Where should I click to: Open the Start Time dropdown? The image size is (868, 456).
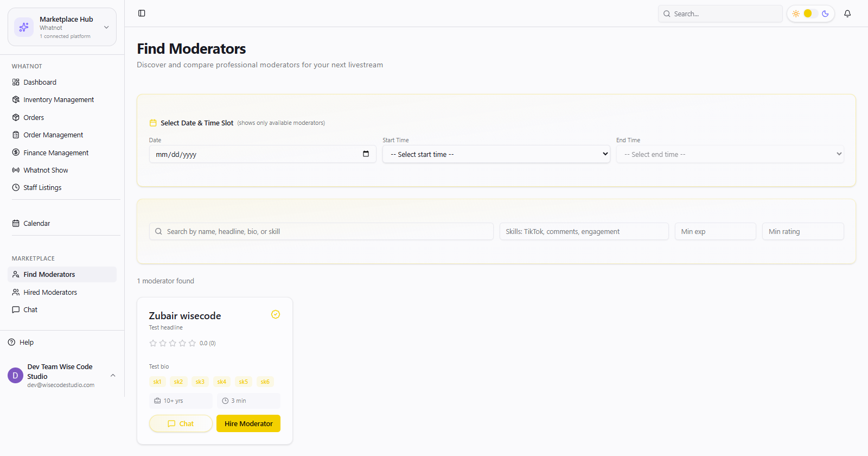click(x=496, y=154)
